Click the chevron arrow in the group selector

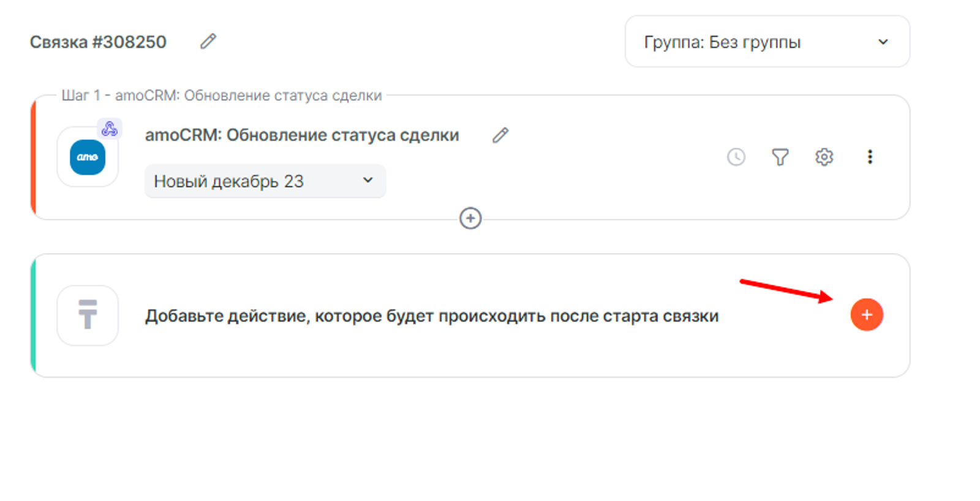[883, 42]
